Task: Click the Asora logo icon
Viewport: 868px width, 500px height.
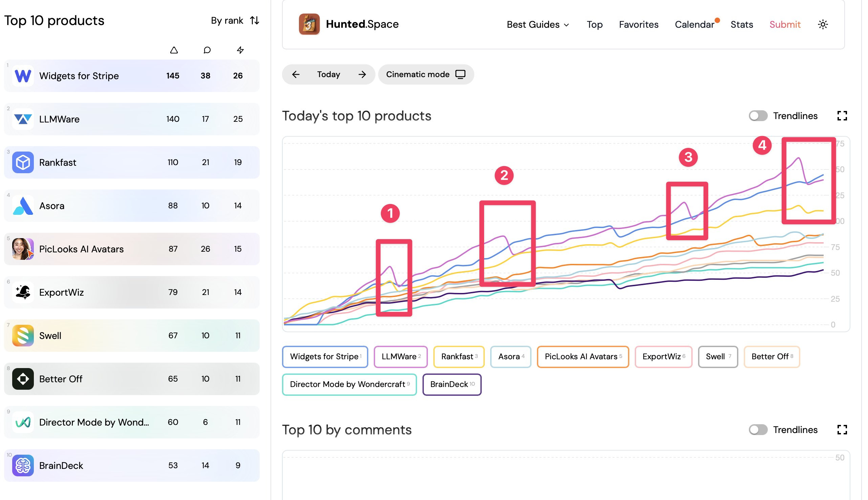Action: 23,205
